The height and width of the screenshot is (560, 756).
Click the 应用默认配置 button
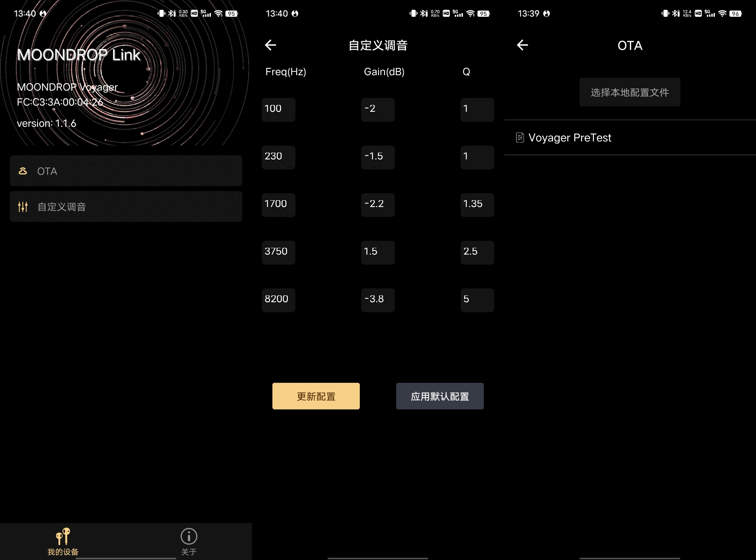pyautogui.click(x=440, y=396)
